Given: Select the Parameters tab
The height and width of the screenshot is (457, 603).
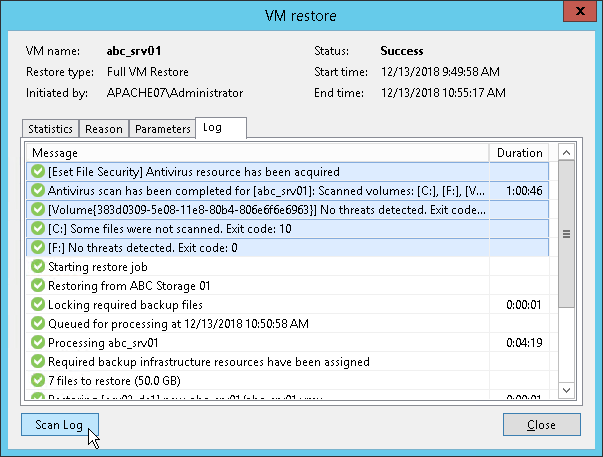Looking at the screenshot, I should point(162,129).
